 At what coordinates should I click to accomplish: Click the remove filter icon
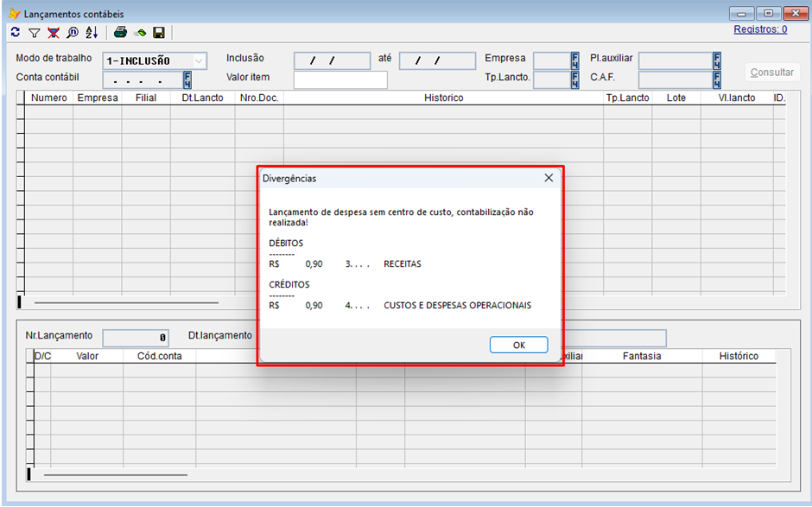tap(54, 32)
